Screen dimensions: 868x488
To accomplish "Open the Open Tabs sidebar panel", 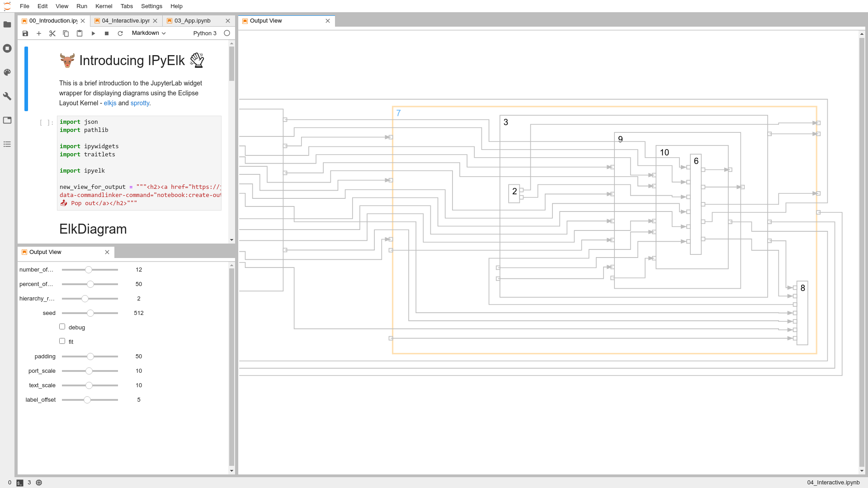I will (7, 120).
